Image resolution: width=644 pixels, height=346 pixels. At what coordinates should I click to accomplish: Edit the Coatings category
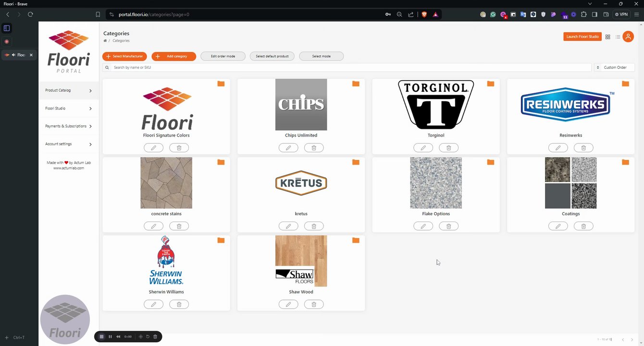(x=558, y=226)
